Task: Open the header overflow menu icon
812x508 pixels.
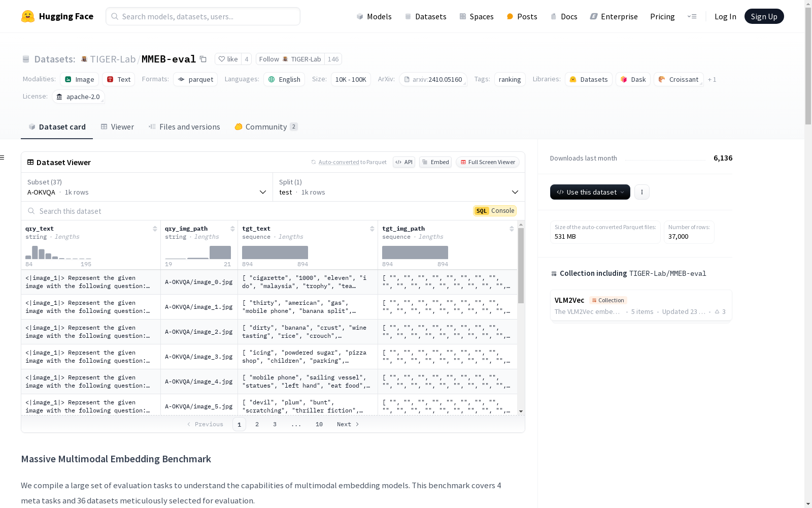Action: 692,16
